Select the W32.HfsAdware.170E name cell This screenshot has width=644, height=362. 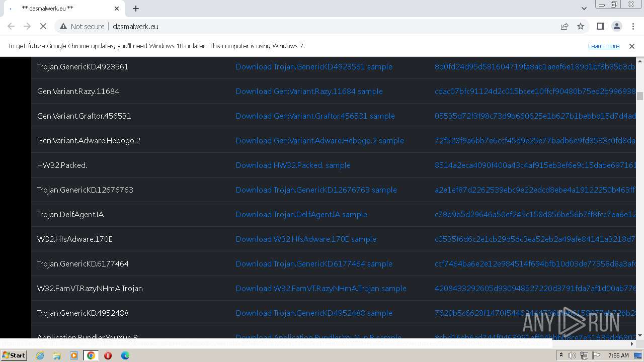click(74, 239)
